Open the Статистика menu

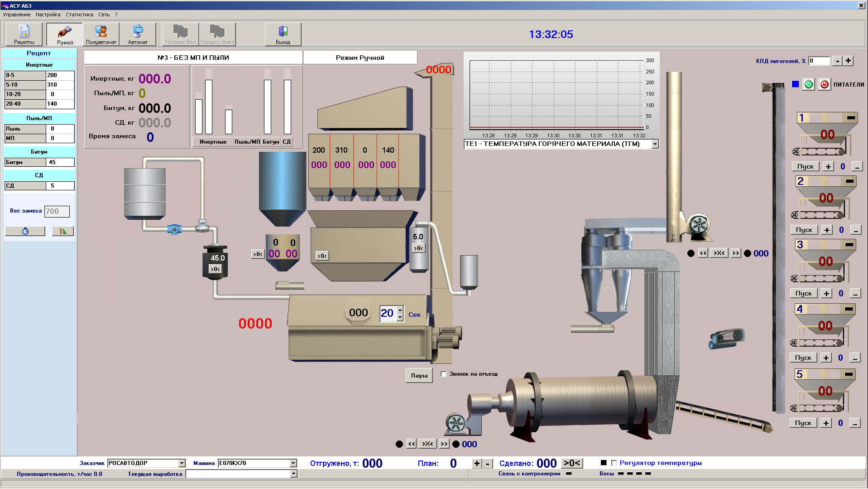pyautogui.click(x=79, y=15)
